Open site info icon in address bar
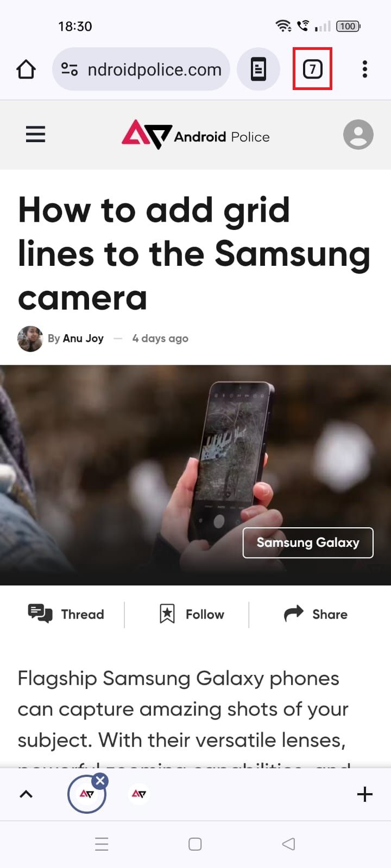The width and height of the screenshot is (391, 868). coord(70,69)
